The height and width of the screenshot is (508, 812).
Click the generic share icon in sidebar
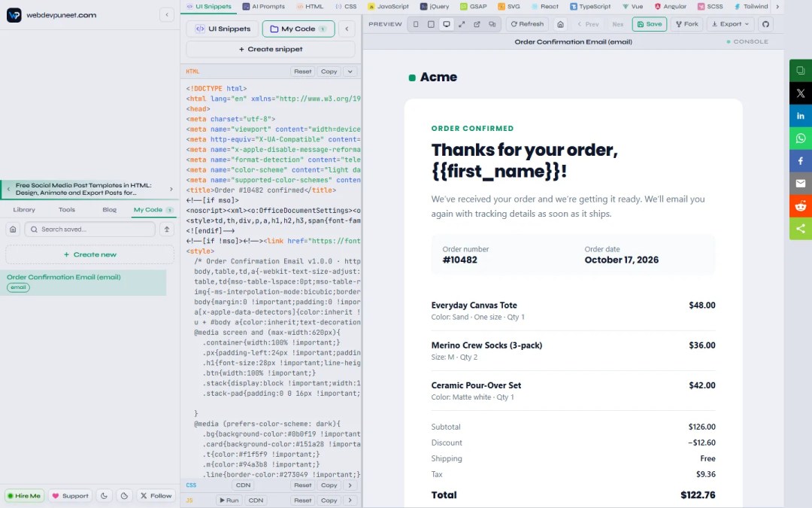pyautogui.click(x=801, y=229)
